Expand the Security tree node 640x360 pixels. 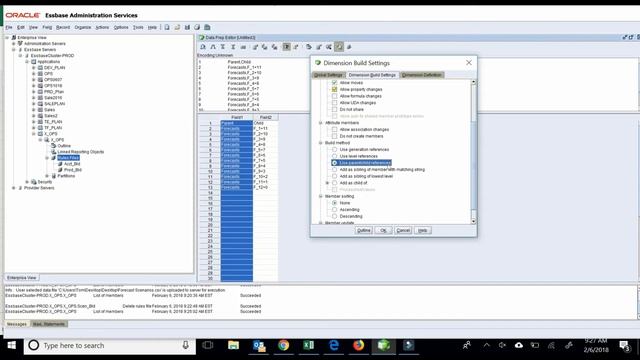(27, 182)
